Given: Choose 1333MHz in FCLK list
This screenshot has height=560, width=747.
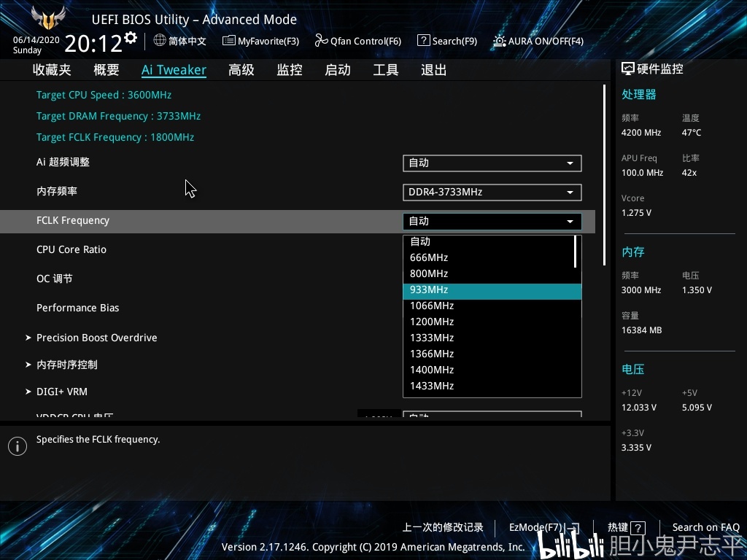Looking at the screenshot, I should coord(492,338).
